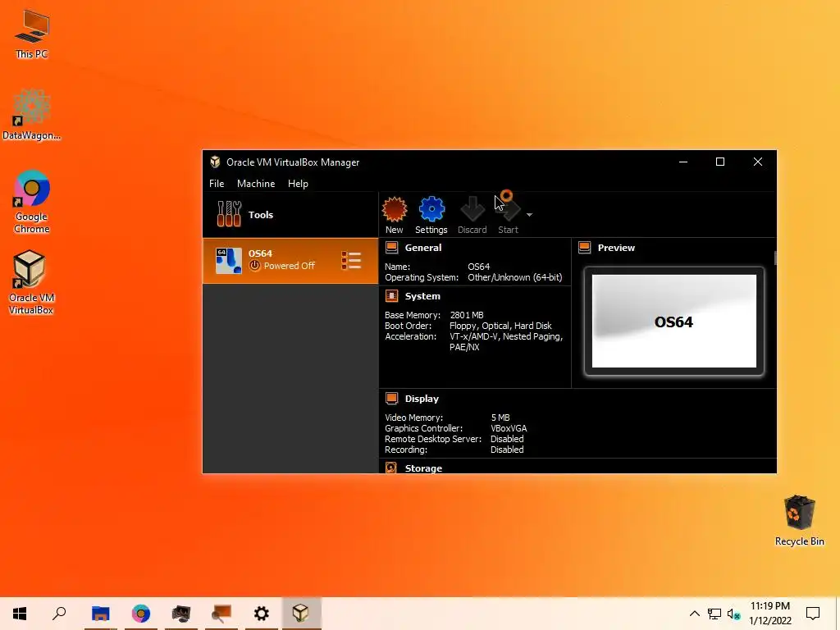Open the System section header link
The width and height of the screenshot is (840, 630).
[422, 295]
